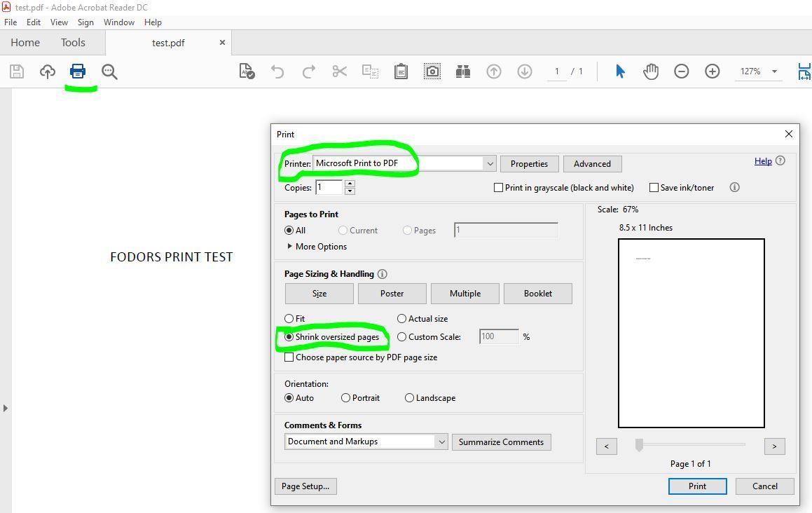The width and height of the screenshot is (812, 513).
Task: Click the zoom in plus icon
Action: [x=712, y=71]
